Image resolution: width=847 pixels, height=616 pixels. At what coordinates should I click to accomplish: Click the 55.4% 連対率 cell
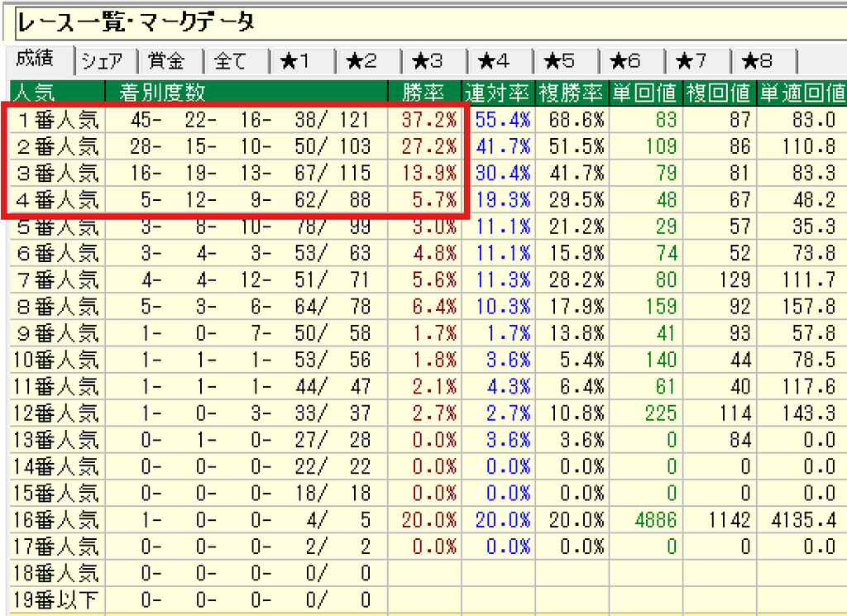(x=498, y=120)
